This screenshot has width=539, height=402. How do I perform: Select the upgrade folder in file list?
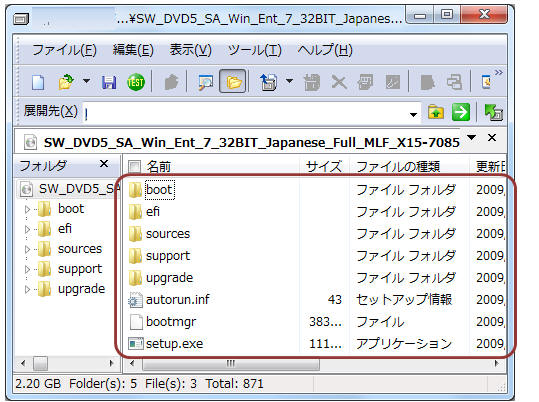click(169, 278)
